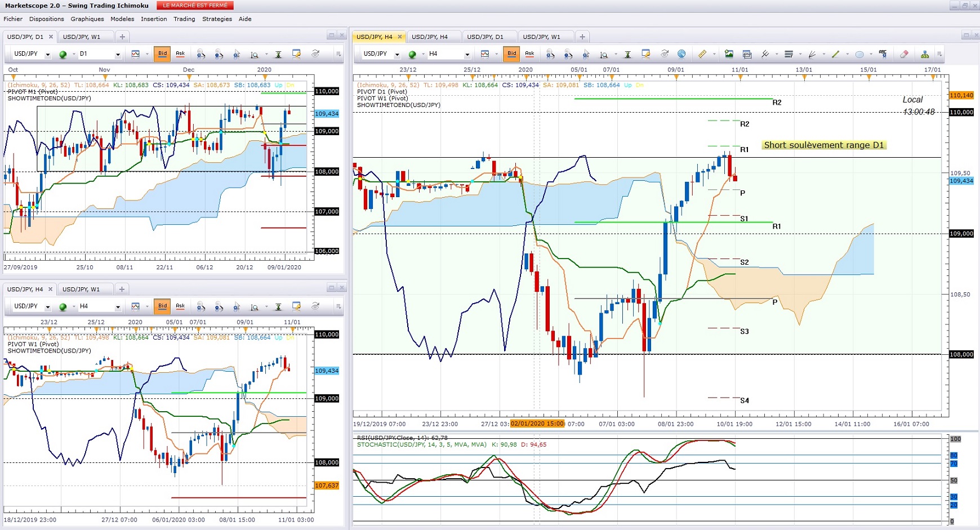Open the D1 timeframe dropdown in top-left chart toolbar

coord(118,55)
